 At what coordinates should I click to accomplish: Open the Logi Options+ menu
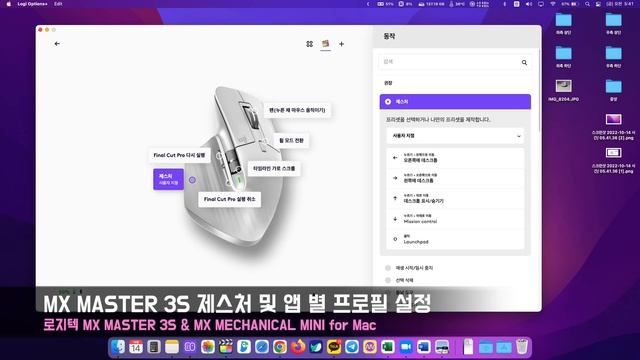(x=32, y=4)
